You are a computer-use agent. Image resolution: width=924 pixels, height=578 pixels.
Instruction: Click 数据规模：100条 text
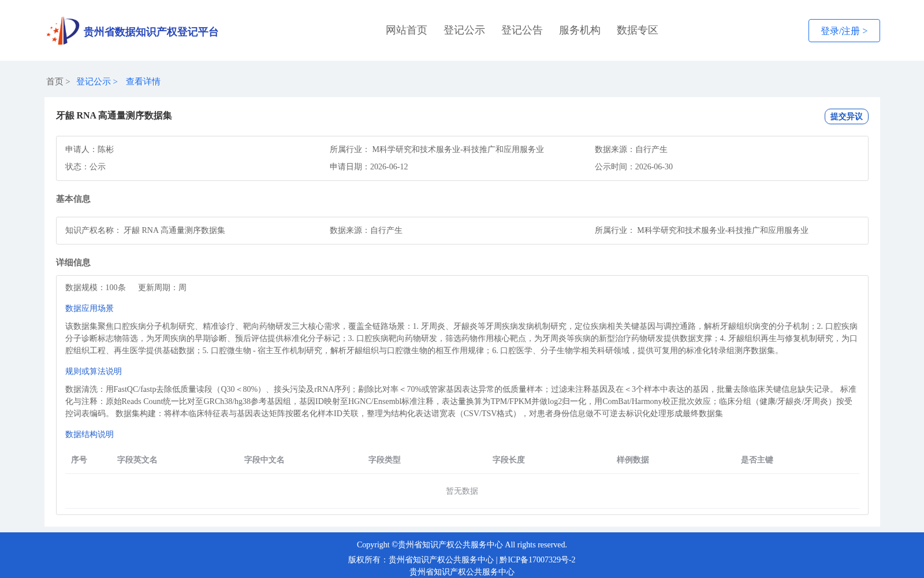click(x=95, y=287)
